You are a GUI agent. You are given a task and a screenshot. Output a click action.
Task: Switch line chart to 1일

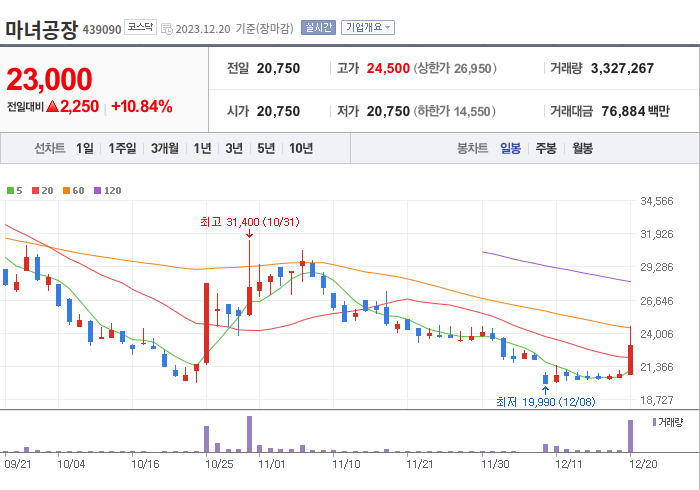85,148
